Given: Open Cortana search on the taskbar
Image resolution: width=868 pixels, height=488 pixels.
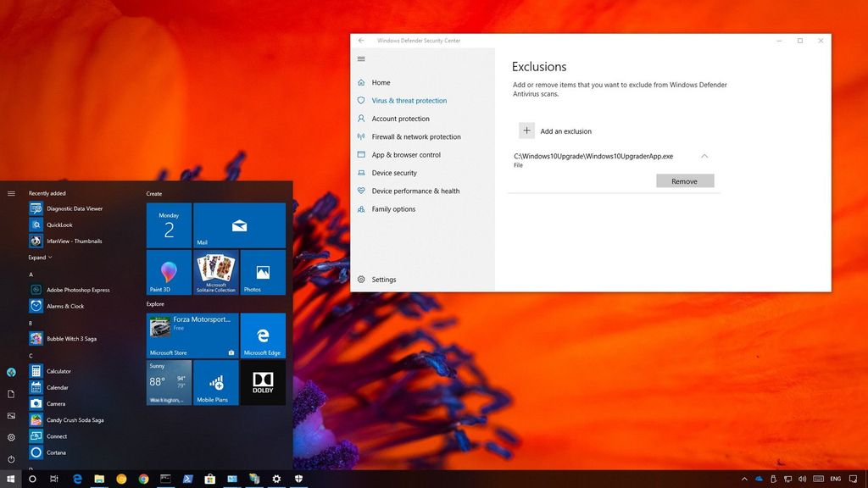Looking at the screenshot, I should pos(32,478).
